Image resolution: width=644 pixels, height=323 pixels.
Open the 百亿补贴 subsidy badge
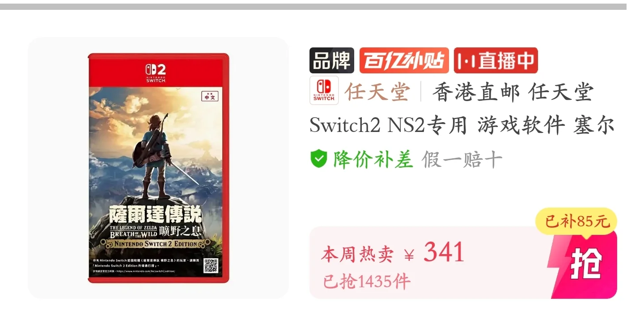pos(404,60)
